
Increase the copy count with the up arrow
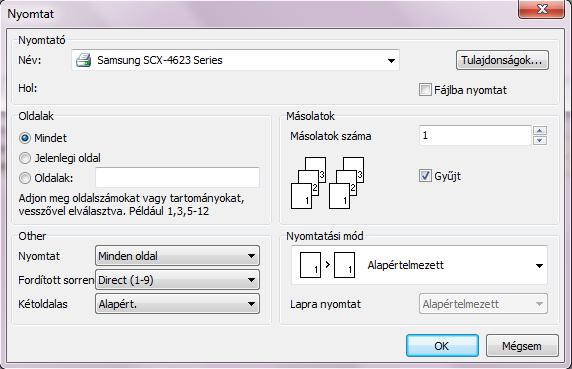540,131
